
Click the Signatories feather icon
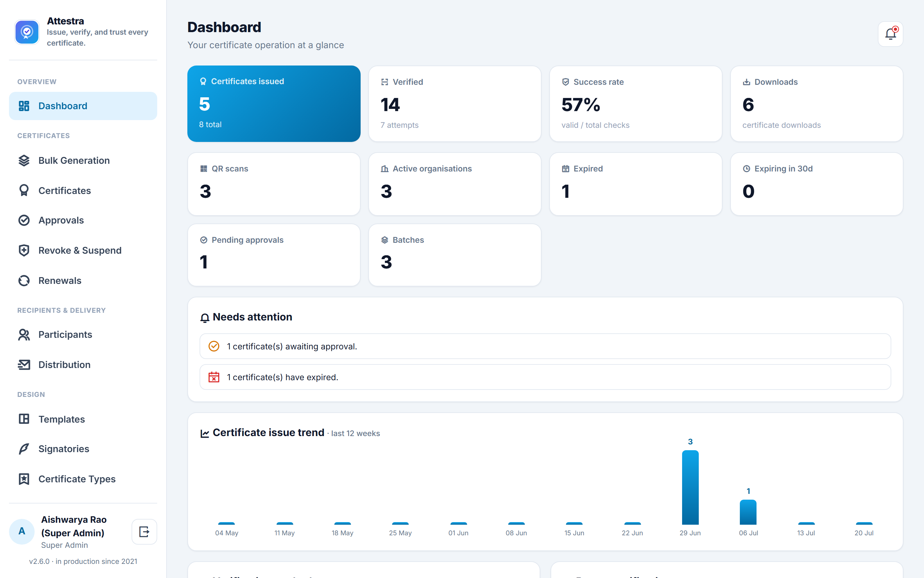tap(24, 449)
